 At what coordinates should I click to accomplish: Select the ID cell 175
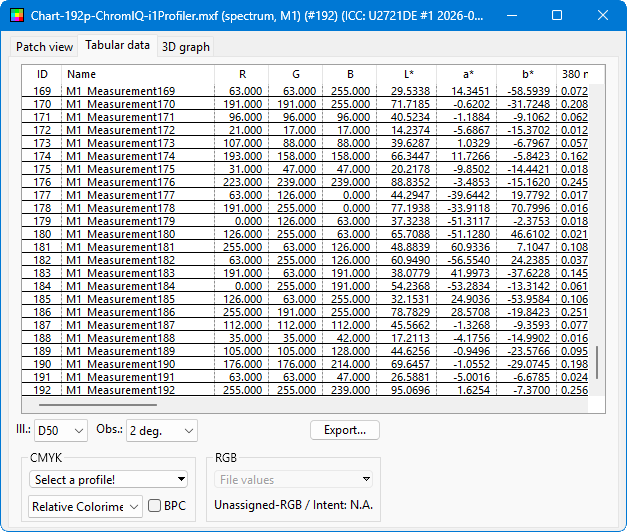pyautogui.click(x=42, y=169)
